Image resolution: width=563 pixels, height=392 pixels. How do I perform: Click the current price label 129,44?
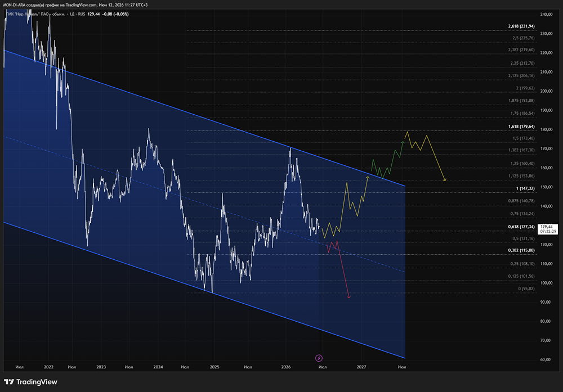tap(548, 229)
